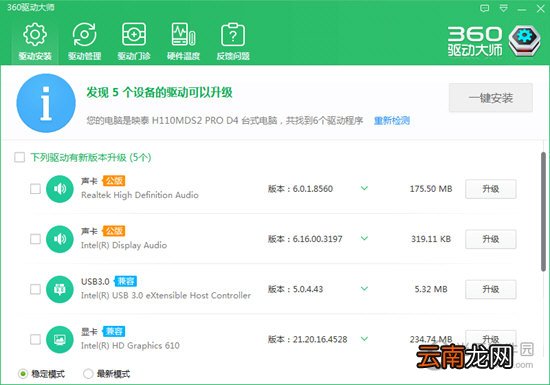Click the 兼容 badge on 显卡 row
550x385 pixels.
coord(114,331)
